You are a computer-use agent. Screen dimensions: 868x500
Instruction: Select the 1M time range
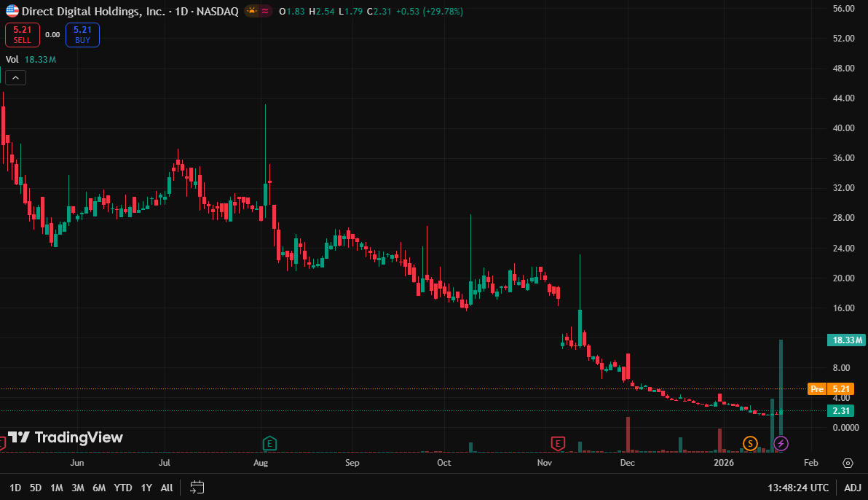pyautogui.click(x=57, y=488)
